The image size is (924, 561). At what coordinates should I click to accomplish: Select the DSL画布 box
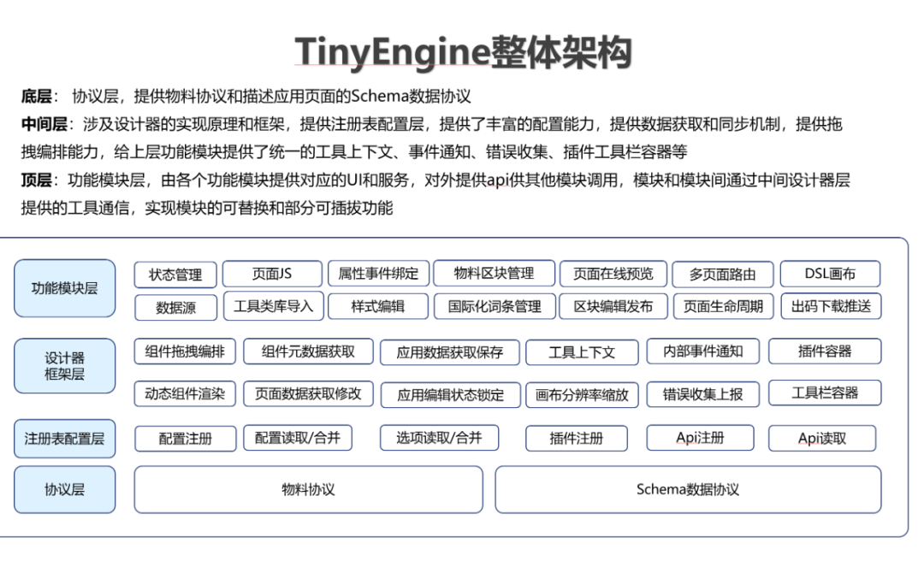(x=830, y=274)
